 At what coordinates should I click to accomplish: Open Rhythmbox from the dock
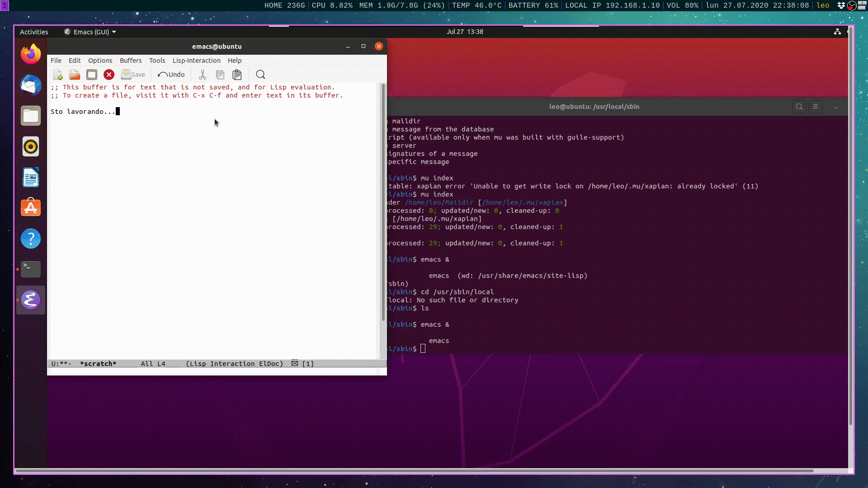click(31, 146)
